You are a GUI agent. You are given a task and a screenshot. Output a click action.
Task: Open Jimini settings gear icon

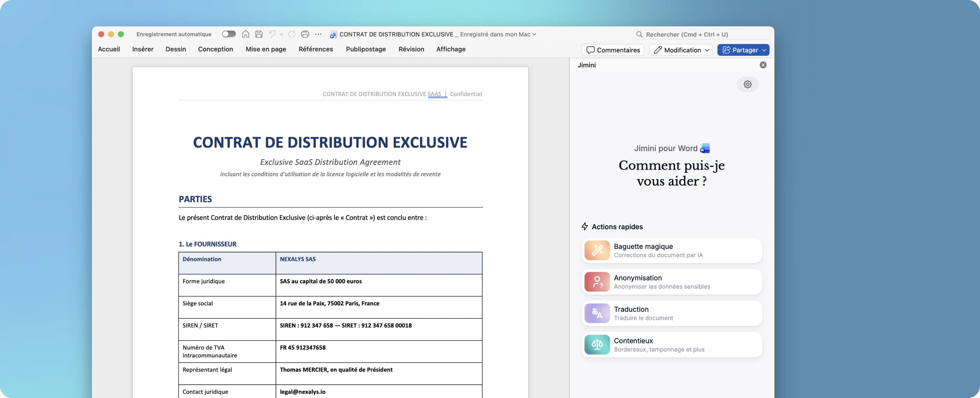(x=748, y=84)
